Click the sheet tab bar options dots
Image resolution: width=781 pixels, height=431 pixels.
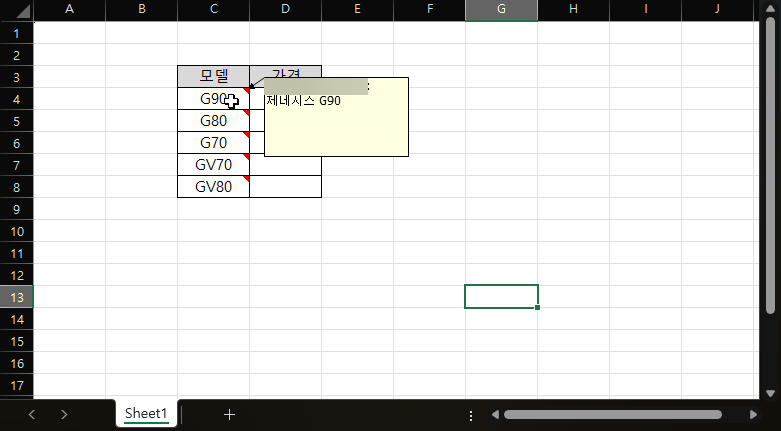click(471, 415)
